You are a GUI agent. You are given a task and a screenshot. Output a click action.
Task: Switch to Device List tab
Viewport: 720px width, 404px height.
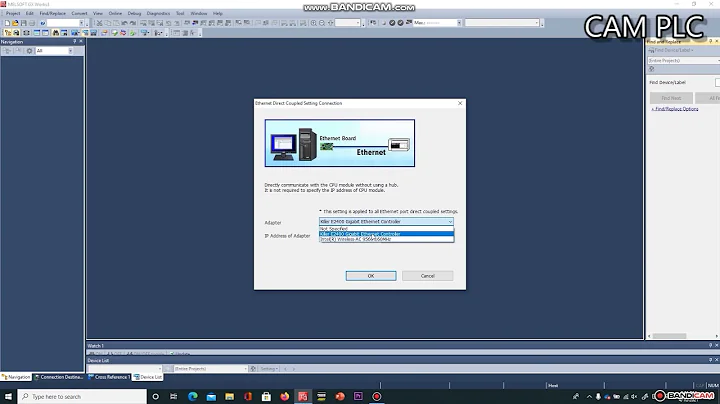[148, 377]
